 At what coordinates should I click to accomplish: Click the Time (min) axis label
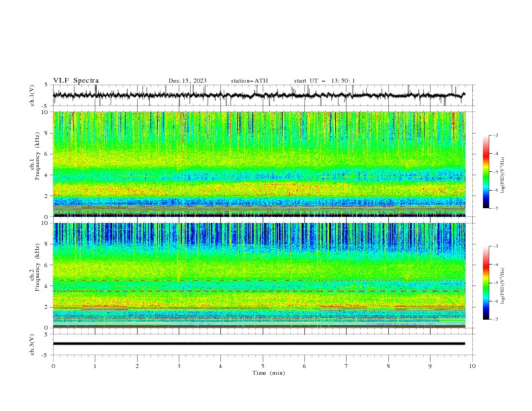click(269, 373)
